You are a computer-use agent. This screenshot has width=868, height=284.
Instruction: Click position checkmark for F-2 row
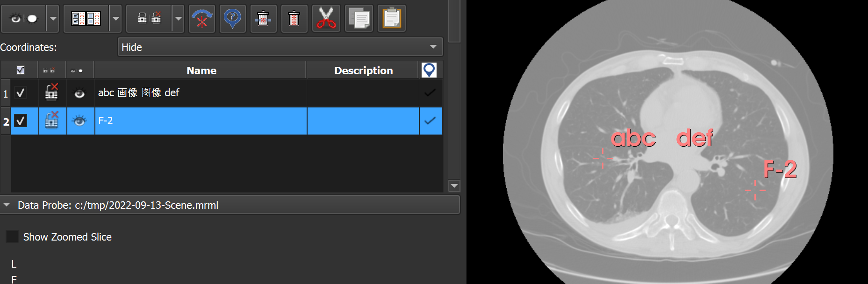click(430, 121)
